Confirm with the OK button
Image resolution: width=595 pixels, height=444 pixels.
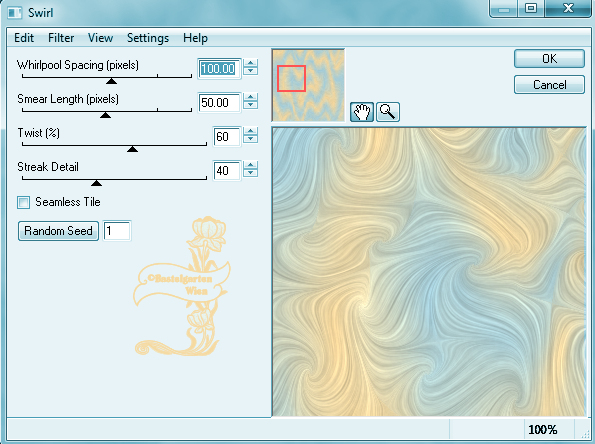tap(549, 58)
